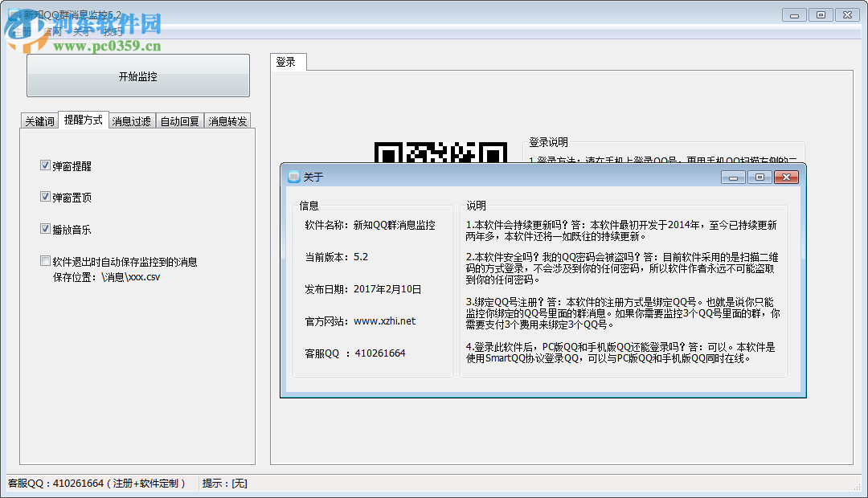Open the 官网 menu

click(52, 31)
